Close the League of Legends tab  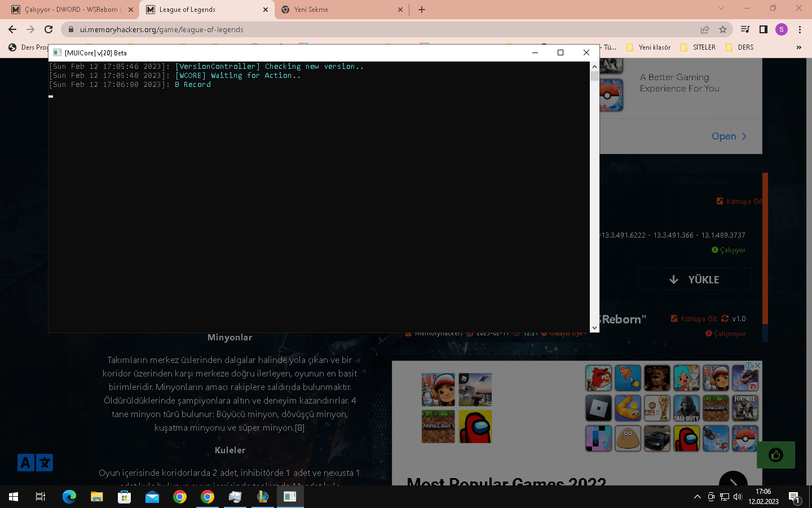(x=266, y=10)
